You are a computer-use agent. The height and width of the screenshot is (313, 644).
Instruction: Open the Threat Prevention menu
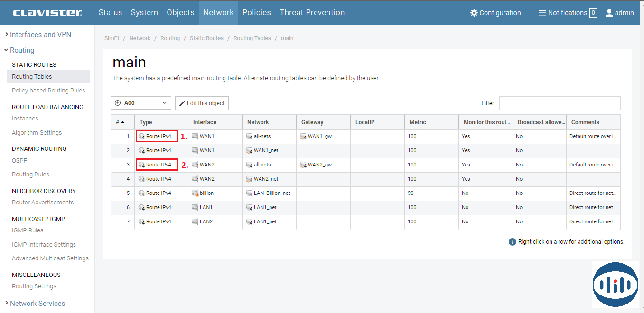coord(312,13)
